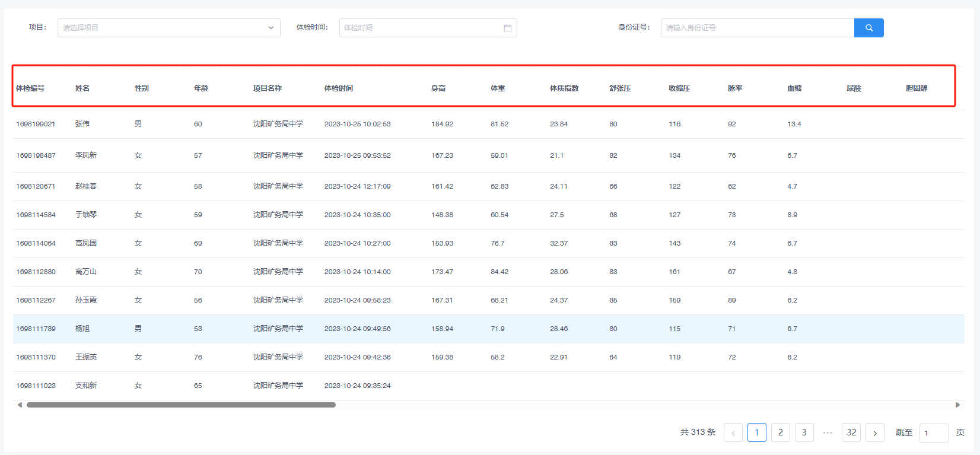This screenshot has width=980, height=455.
Task: Select current page 1 button
Action: click(756, 432)
